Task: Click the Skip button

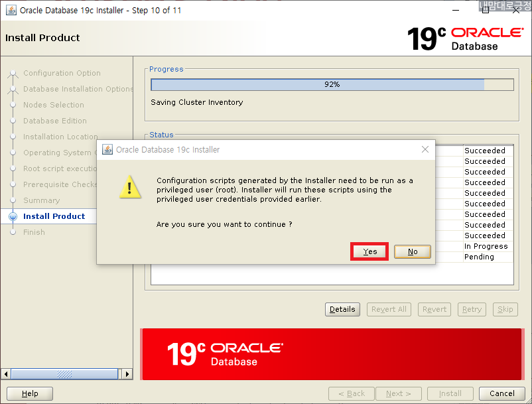Action: pos(505,309)
